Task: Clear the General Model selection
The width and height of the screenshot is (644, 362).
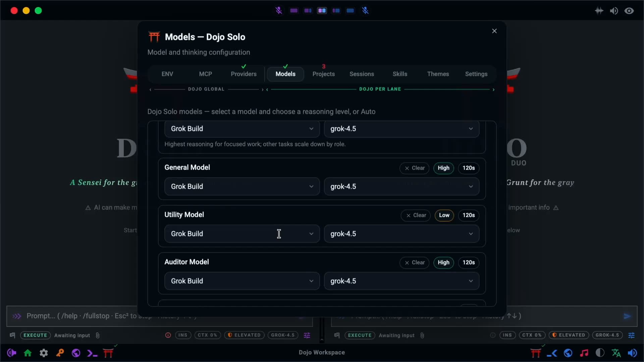Action: [414, 168]
